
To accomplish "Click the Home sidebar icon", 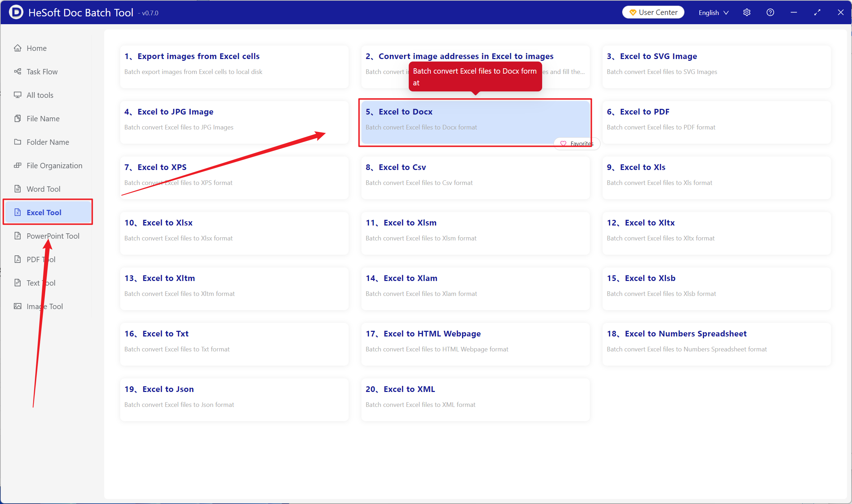I will point(17,48).
